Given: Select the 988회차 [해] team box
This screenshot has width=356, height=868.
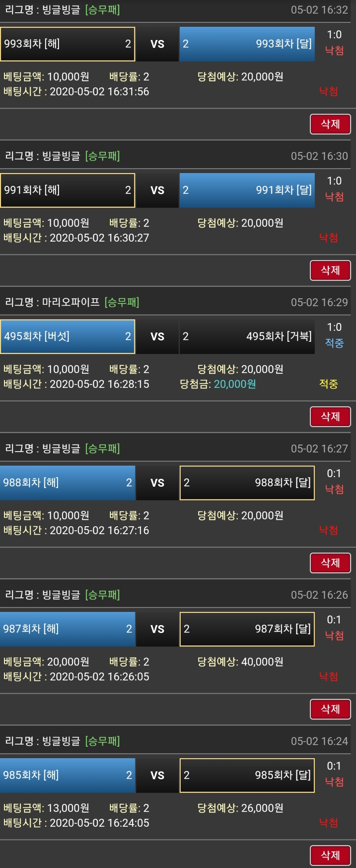Looking at the screenshot, I should (68, 483).
